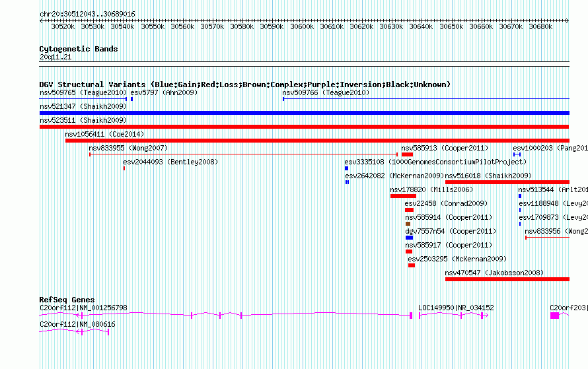Click the C20orf112|NM_080616 gene label

[77, 324]
